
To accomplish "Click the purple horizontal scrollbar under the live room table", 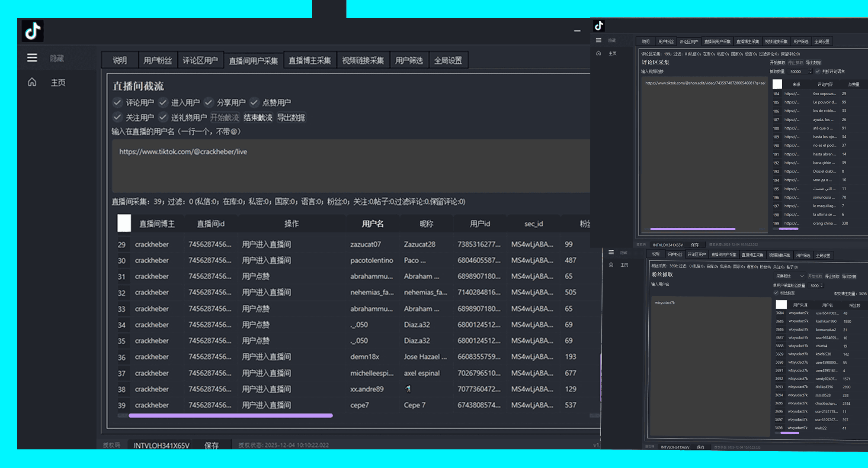I will click(x=231, y=416).
